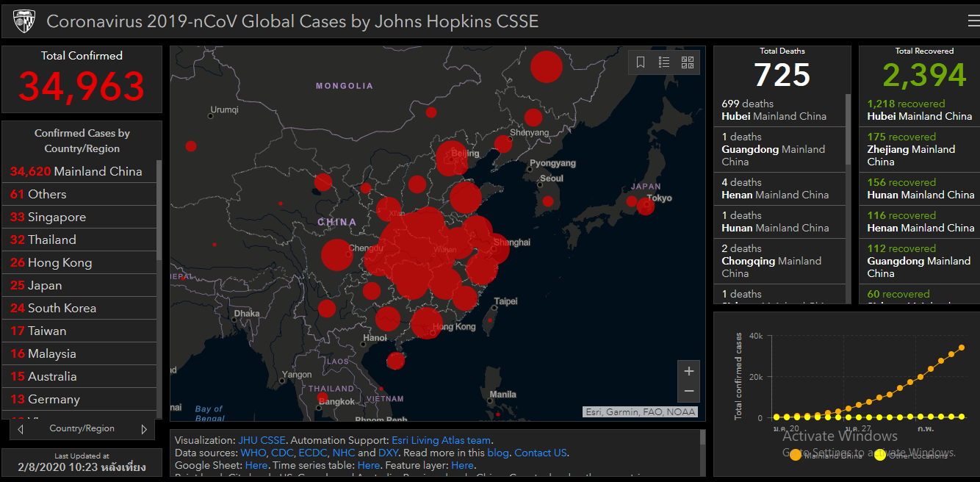
Task: Open the Time series table 'Here' link
Action: click(x=369, y=465)
